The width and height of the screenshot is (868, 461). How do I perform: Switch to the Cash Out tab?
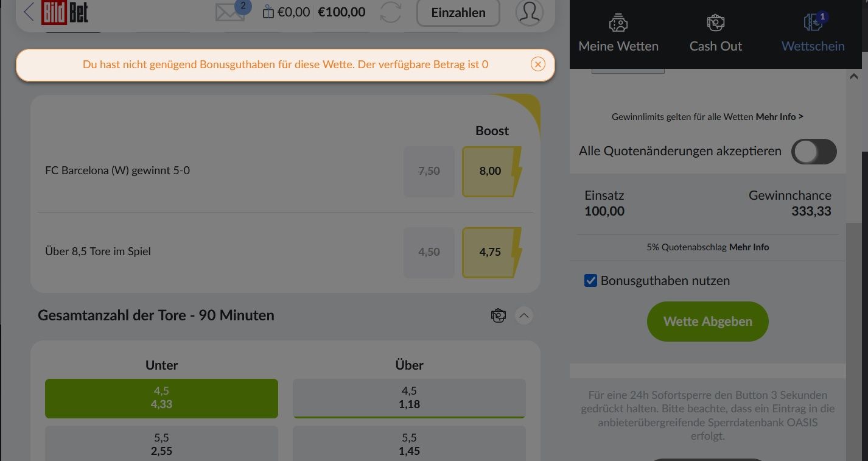click(716, 33)
